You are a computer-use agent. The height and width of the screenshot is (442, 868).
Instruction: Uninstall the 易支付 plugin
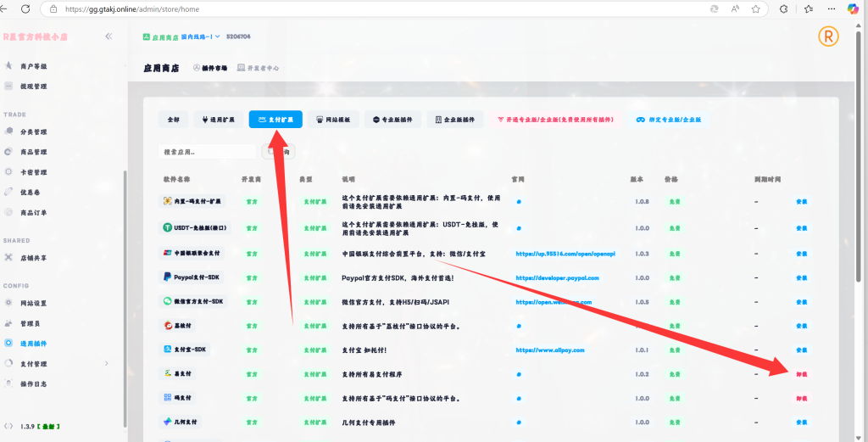point(801,373)
